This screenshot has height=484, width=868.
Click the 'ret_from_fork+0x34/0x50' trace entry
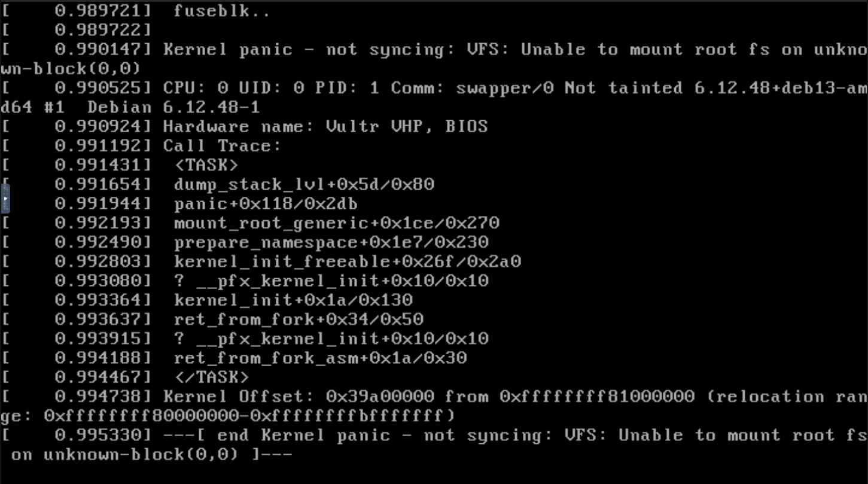(x=299, y=319)
